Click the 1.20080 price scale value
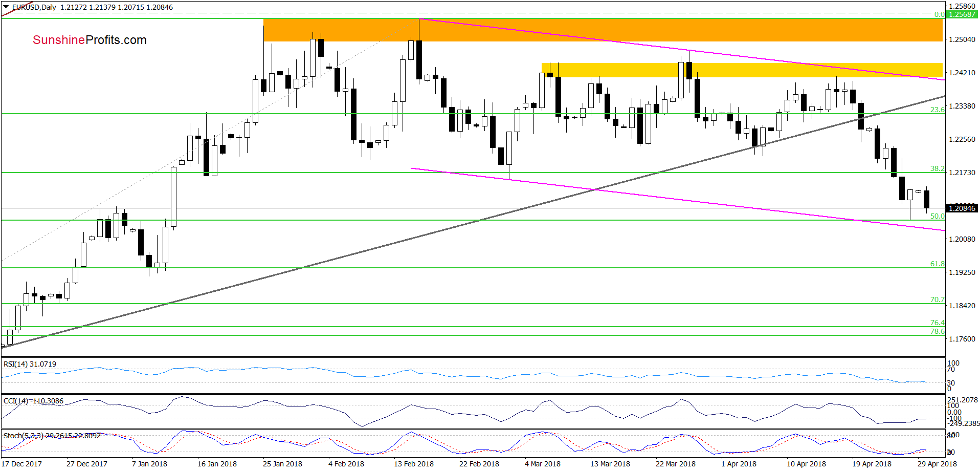 click(962, 239)
